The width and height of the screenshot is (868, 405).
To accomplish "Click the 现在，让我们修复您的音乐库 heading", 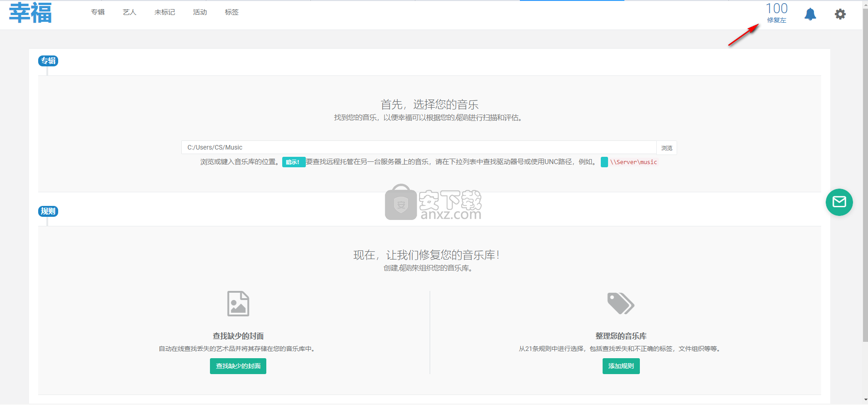I will (426, 255).
